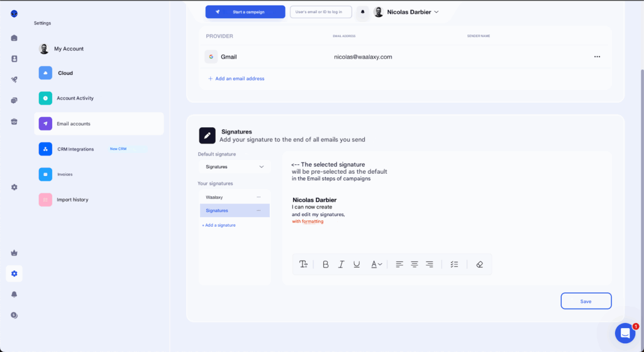Click Add an email address link
This screenshot has height=352, width=644.
point(236,79)
